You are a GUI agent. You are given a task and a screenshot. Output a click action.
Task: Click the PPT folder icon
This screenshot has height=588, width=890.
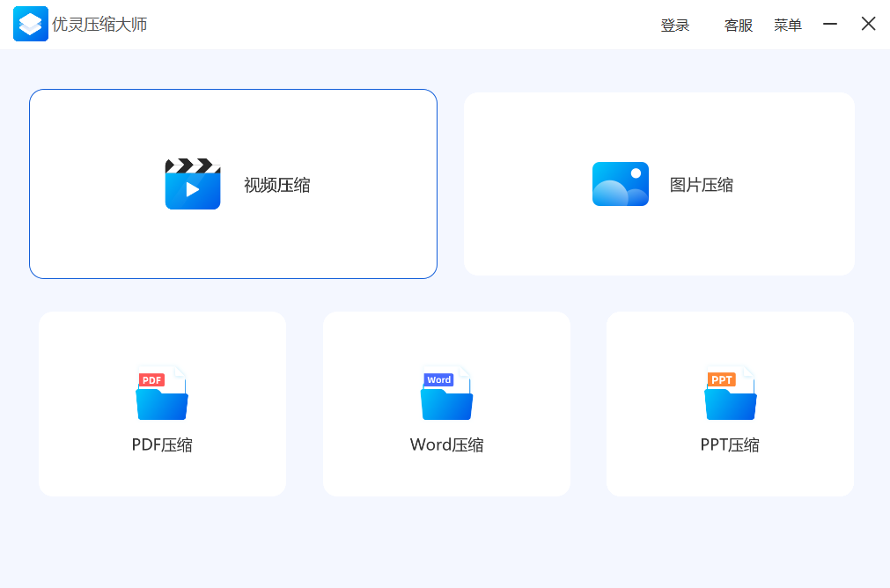[x=729, y=394]
